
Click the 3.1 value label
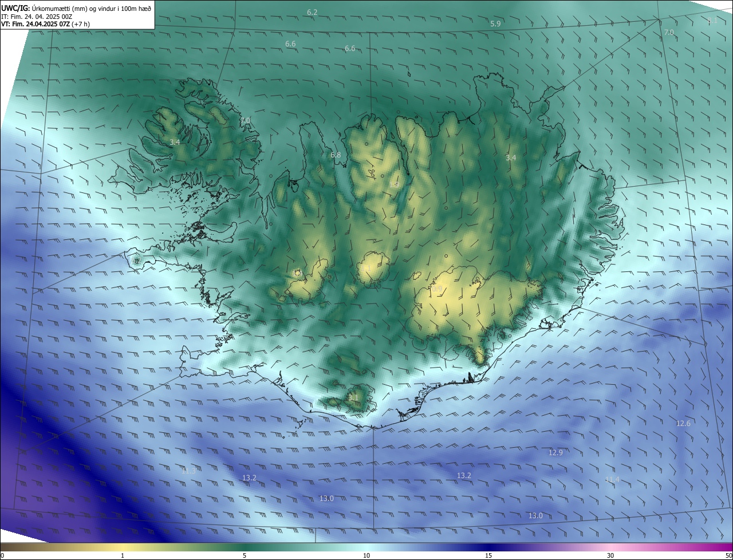pyautogui.click(x=353, y=397)
